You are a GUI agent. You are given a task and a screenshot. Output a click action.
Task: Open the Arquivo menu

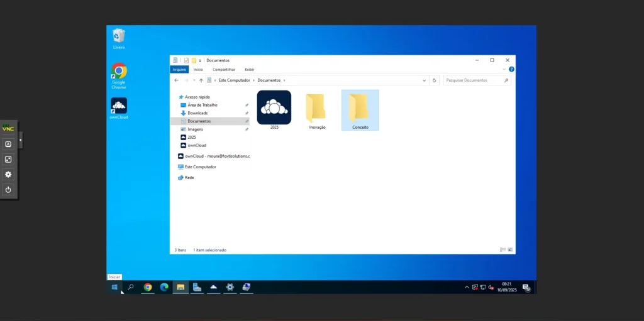179,70
